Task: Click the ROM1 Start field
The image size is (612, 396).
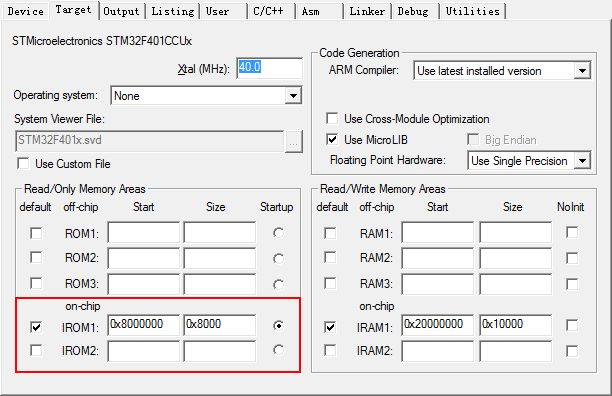Action: point(143,233)
